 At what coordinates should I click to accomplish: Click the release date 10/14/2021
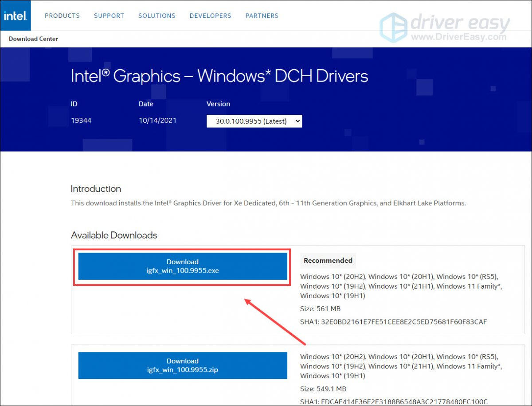157,120
